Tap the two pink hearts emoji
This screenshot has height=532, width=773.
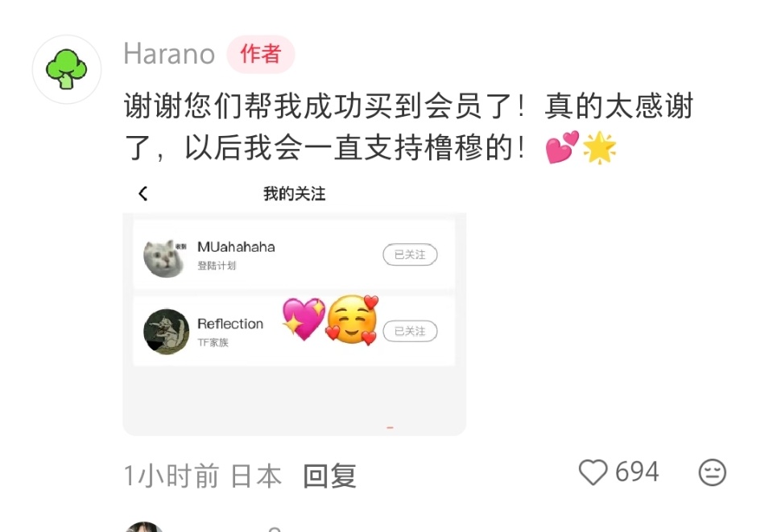pos(562,147)
